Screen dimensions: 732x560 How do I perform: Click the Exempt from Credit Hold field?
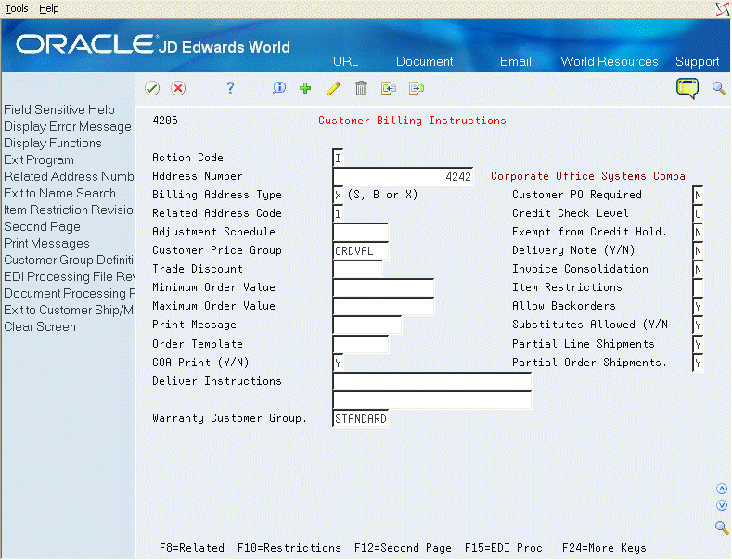pos(698,233)
